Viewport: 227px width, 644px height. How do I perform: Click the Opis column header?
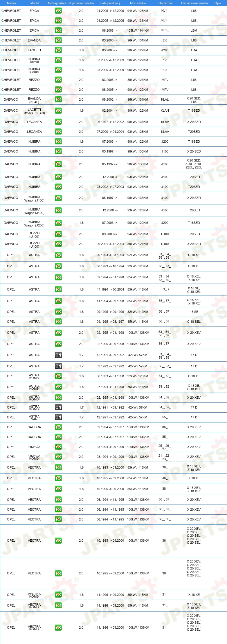pos(218,3)
